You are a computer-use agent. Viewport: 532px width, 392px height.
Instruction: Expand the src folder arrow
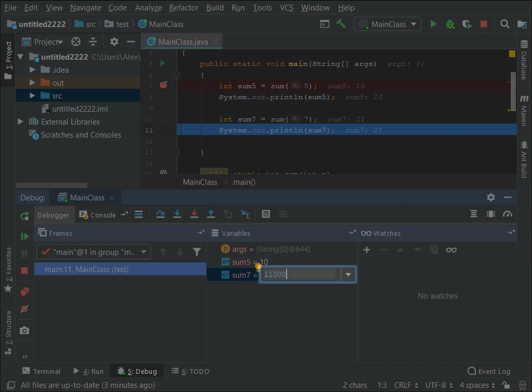[32, 96]
